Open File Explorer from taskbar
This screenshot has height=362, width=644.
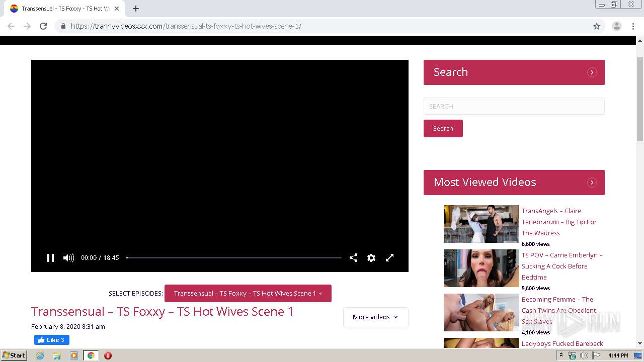pos(57,355)
